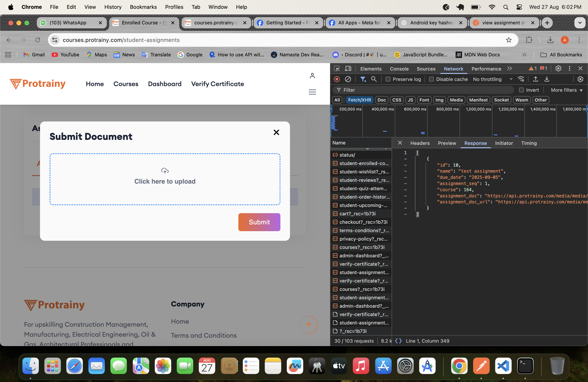Open the Console panel tab
Viewport: 588px width, 382px height.
click(x=399, y=69)
